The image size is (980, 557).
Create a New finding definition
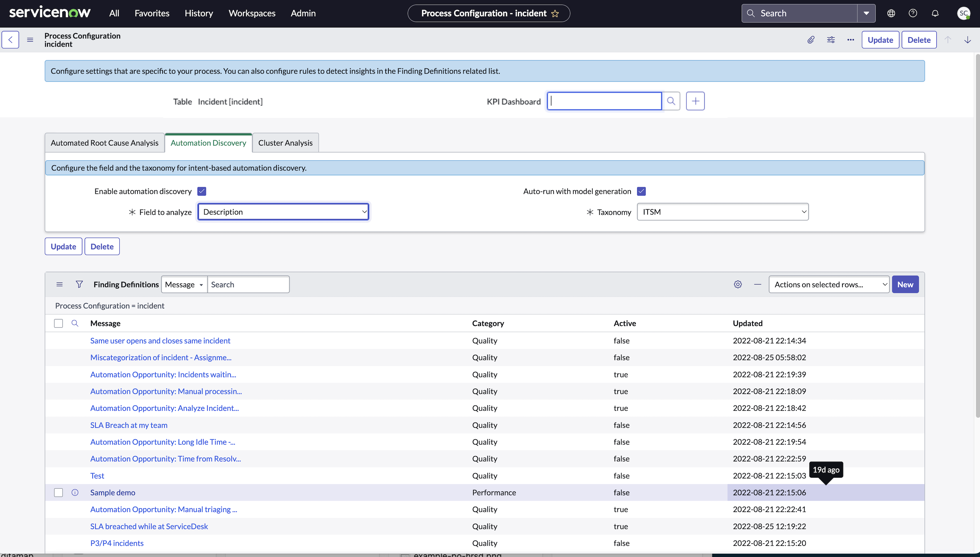[x=905, y=284]
